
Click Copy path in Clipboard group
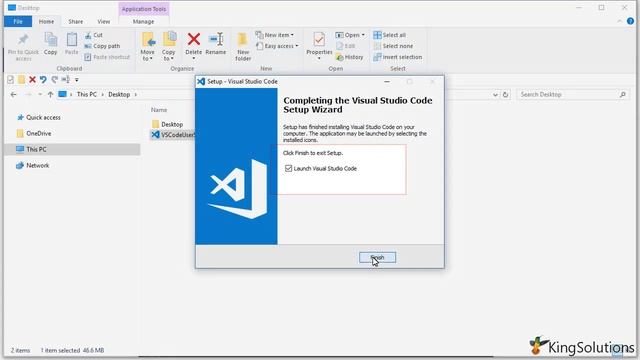coord(102,46)
